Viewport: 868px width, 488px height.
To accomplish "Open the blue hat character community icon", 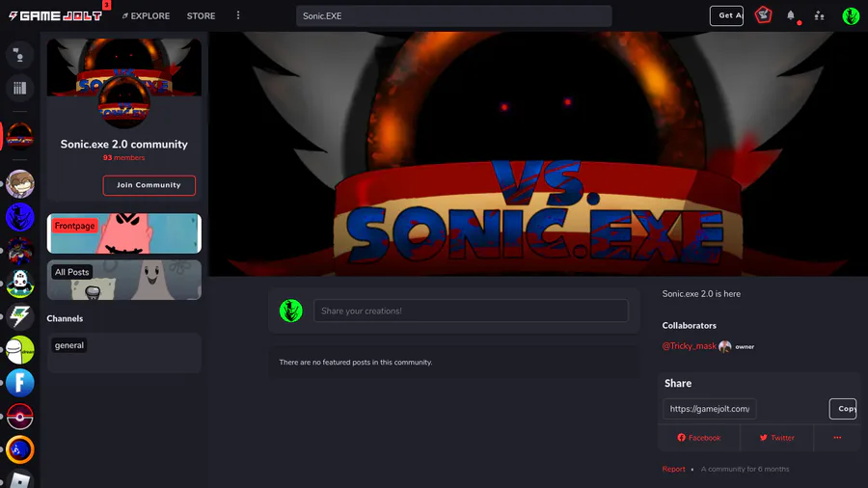I will (x=20, y=217).
